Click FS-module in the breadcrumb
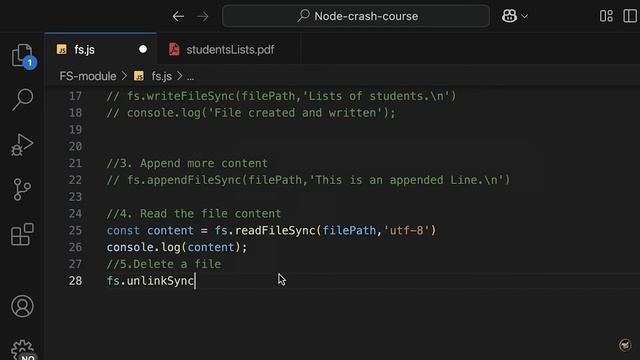640x360 pixels. pos(88,76)
